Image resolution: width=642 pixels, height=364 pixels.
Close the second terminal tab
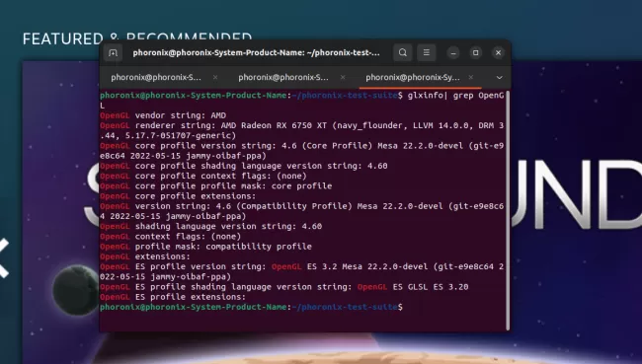(x=343, y=77)
